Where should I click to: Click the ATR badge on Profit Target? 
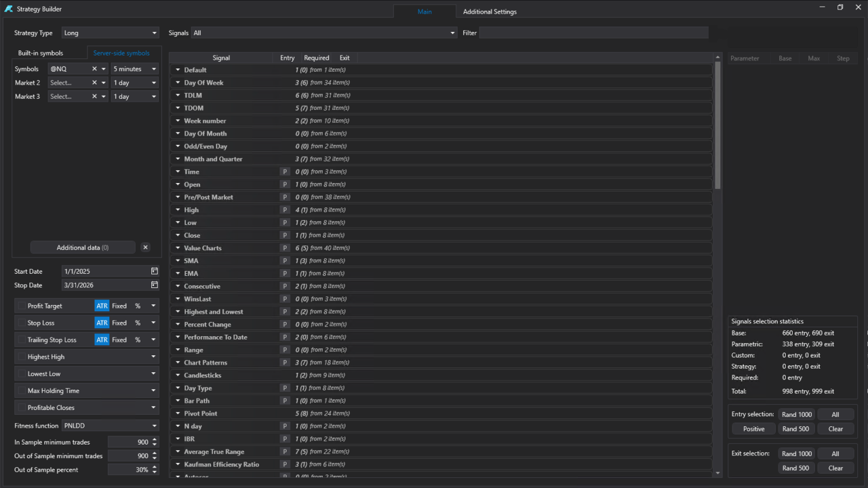(102, 306)
